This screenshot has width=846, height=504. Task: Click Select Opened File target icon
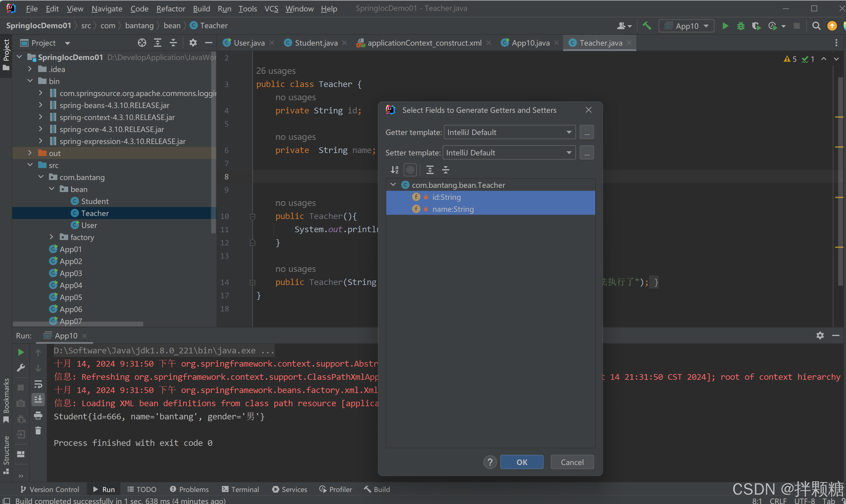142,43
